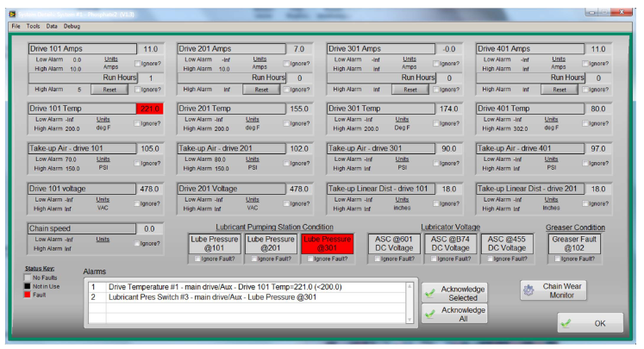644x349 pixels.
Task: Click the Drive 101 voltage value 478.0
Action: click(x=149, y=189)
